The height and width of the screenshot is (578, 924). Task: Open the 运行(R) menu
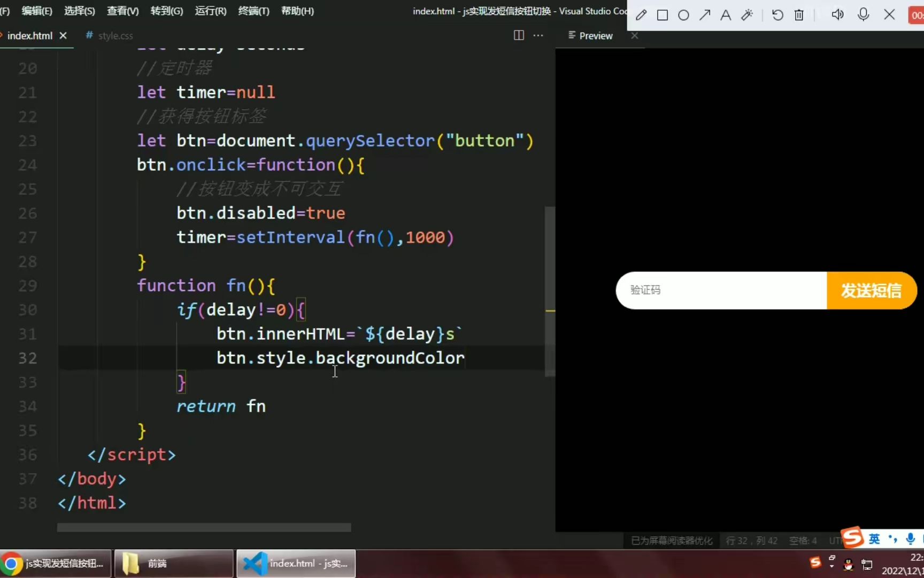tap(211, 11)
